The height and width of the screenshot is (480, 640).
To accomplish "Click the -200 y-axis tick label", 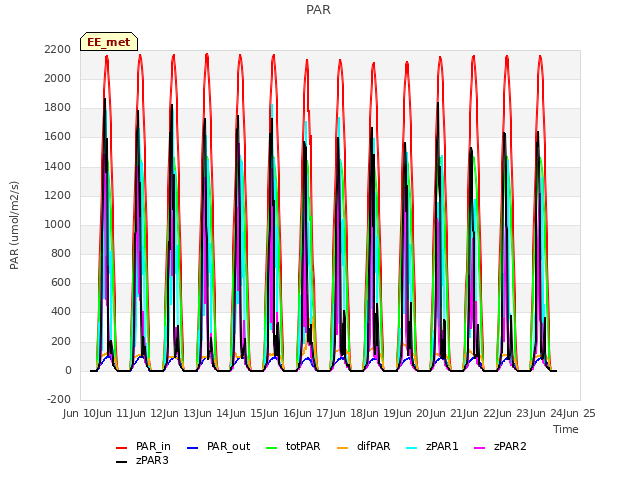I will click(x=59, y=399).
